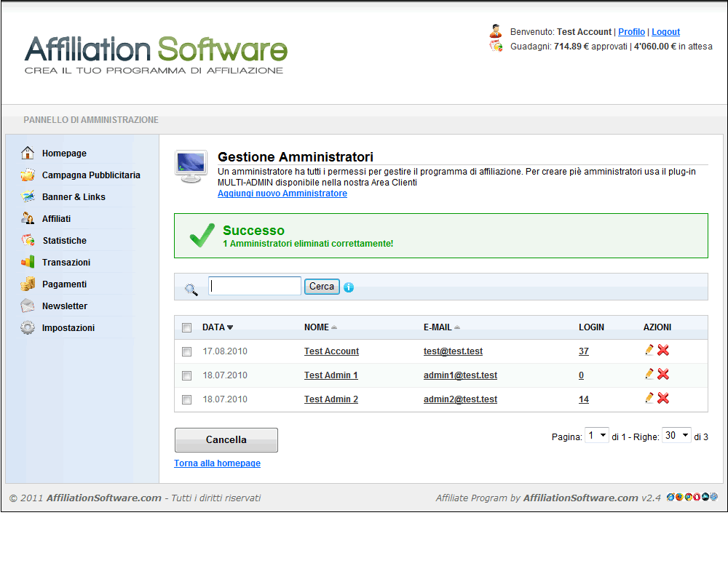Edit Test Admin 2 with pencil icon
Image resolution: width=728 pixels, height=582 pixels.
coord(649,398)
